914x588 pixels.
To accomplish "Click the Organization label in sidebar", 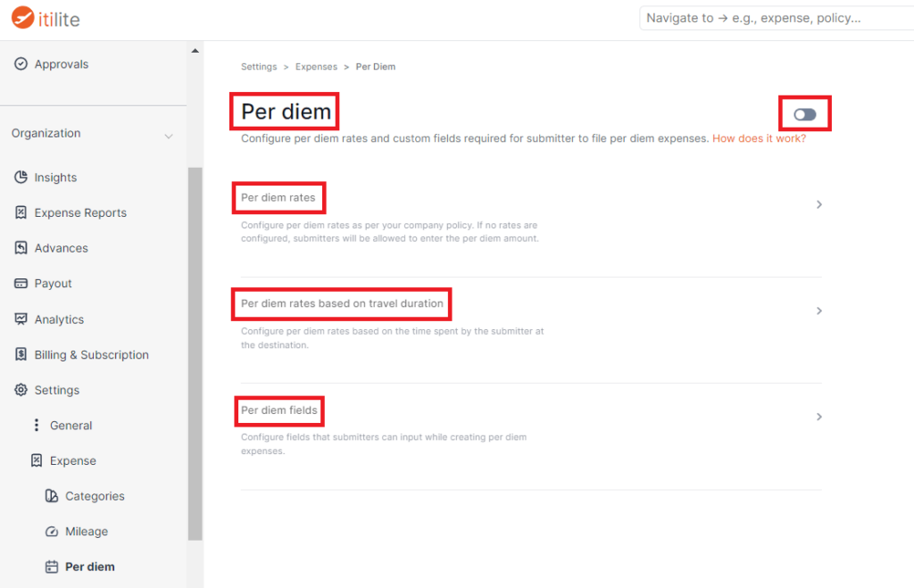I will (x=46, y=133).
